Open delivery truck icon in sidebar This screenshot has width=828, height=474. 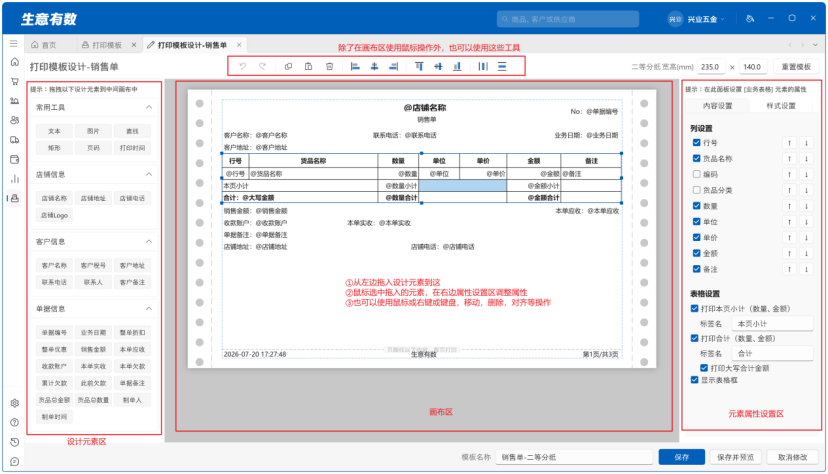15,140
